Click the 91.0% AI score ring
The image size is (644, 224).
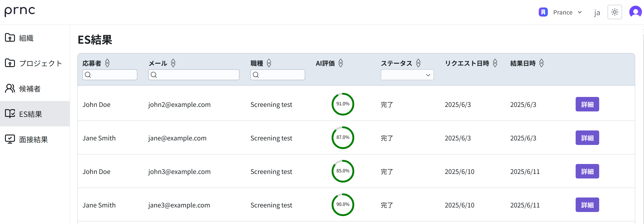click(x=343, y=104)
